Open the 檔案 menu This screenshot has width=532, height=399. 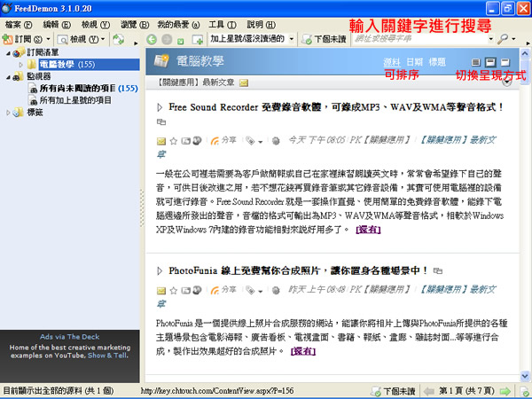[x=19, y=25]
